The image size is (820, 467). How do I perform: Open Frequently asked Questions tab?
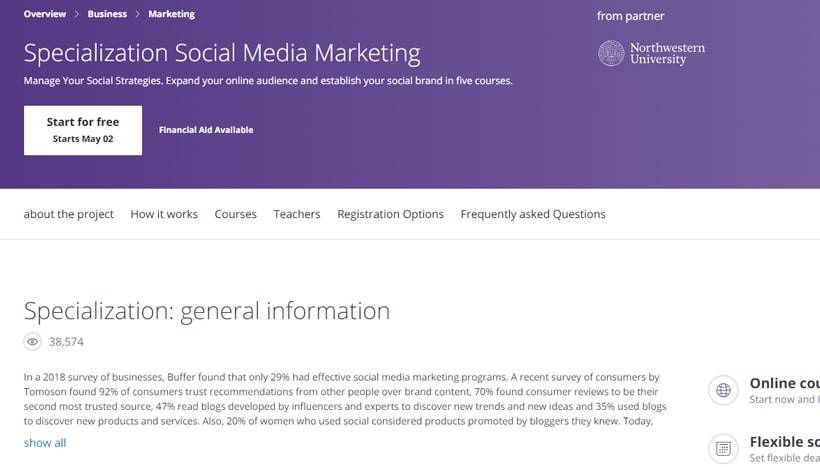coord(533,214)
